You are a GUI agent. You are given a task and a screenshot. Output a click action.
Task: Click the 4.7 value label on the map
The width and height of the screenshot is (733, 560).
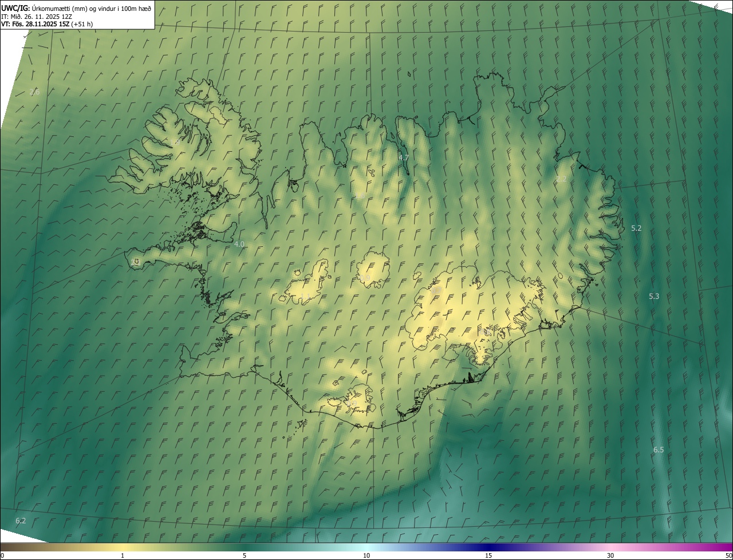pyautogui.click(x=404, y=157)
